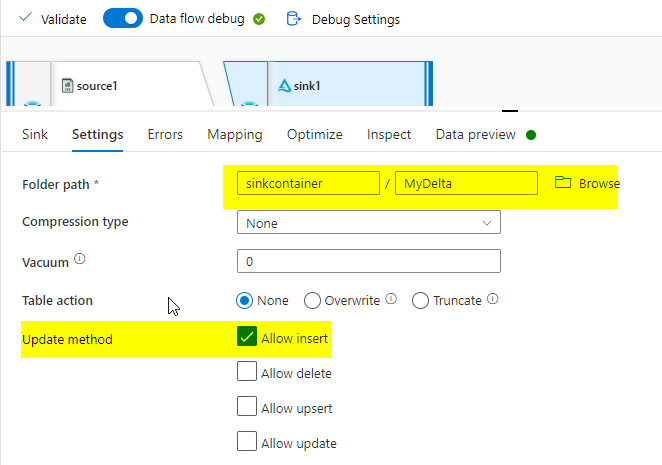The height and width of the screenshot is (465, 662).
Task: Click the Vacuum input field
Action: 368,261
